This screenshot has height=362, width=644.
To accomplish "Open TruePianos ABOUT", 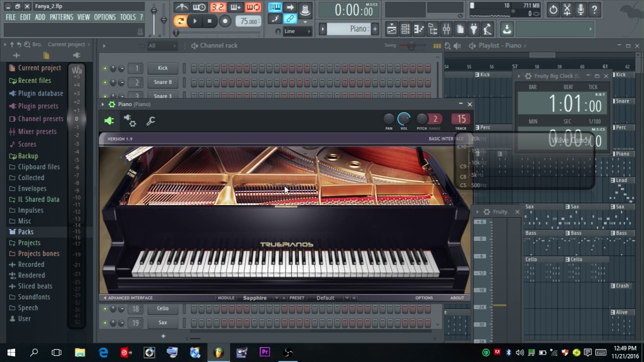I will [457, 298].
